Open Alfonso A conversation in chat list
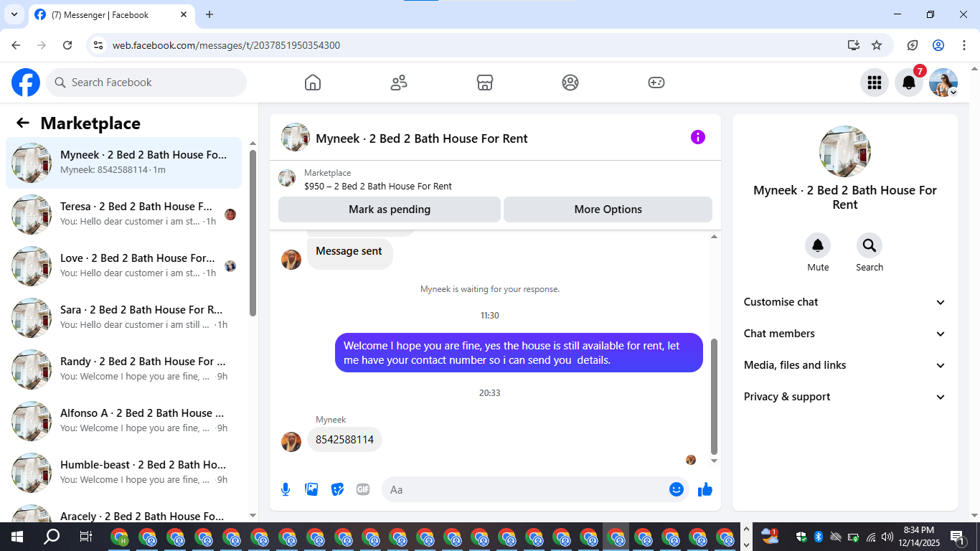This screenshot has width=980, height=551. 124,421
